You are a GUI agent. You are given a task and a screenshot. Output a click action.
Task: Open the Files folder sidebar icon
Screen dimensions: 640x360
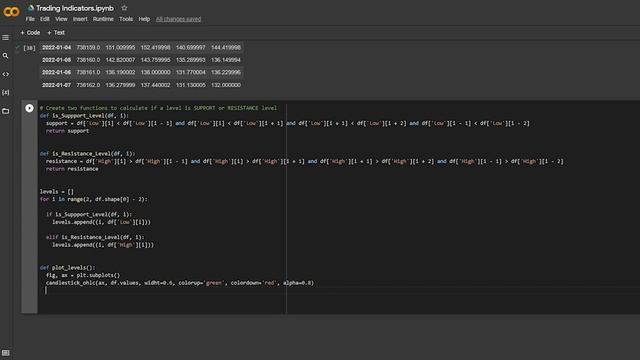[5, 111]
